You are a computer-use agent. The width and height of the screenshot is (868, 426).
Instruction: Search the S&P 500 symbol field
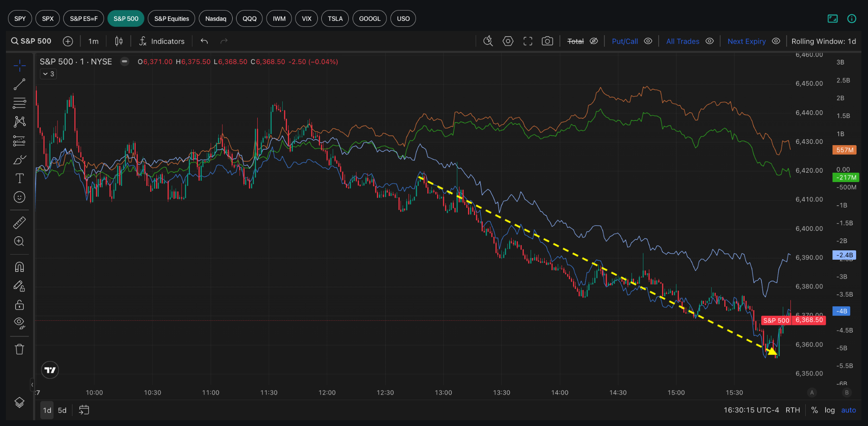(x=31, y=41)
